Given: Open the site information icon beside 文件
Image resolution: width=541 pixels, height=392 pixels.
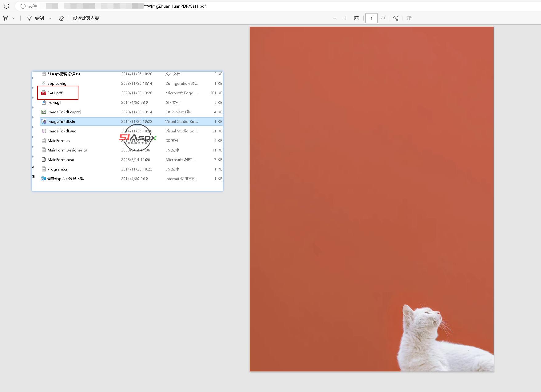Looking at the screenshot, I should (23, 6).
